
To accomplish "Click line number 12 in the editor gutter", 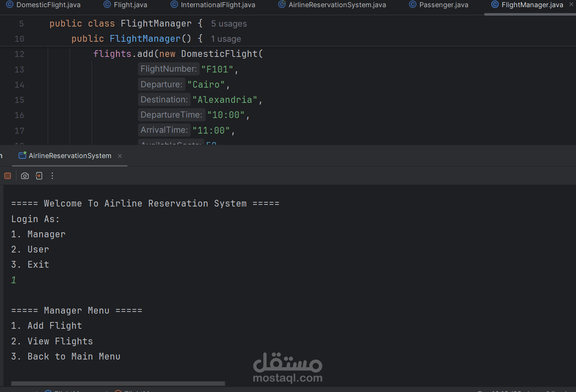I will tap(19, 54).
